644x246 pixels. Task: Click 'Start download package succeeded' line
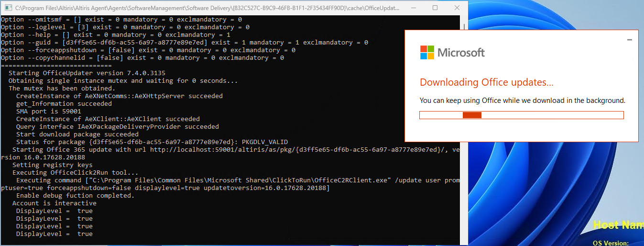(77, 134)
